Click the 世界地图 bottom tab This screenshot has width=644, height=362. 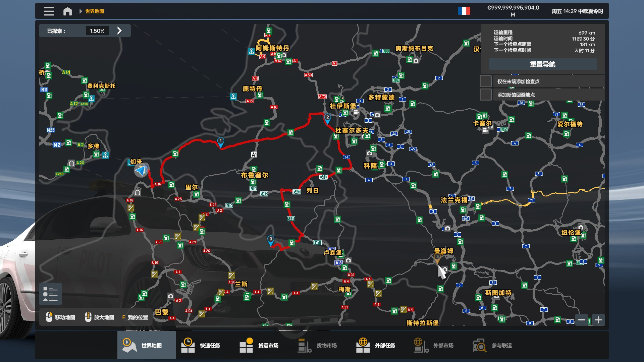(147, 345)
